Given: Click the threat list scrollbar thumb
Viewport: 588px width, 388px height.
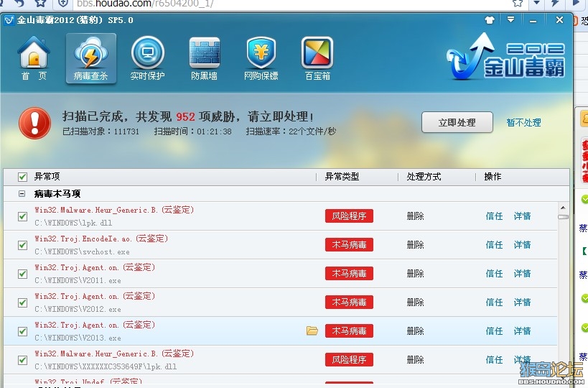Looking at the screenshot, I should tap(563, 217).
